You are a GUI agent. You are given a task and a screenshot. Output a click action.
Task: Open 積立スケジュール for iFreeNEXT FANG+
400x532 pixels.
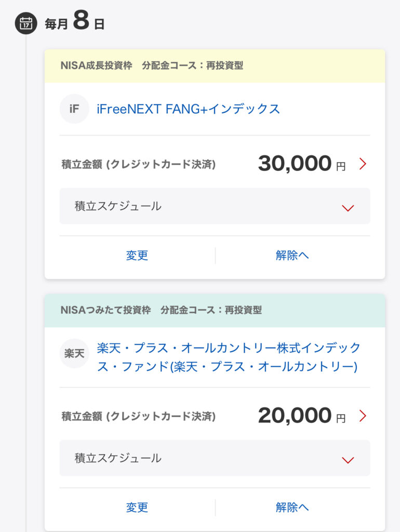[x=118, y=206]
